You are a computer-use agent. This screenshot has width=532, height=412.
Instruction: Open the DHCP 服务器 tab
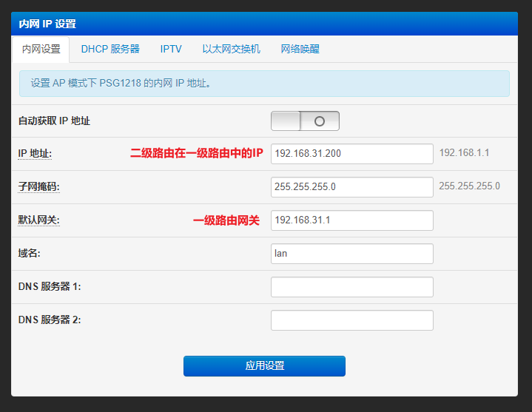tap(110, 50)
